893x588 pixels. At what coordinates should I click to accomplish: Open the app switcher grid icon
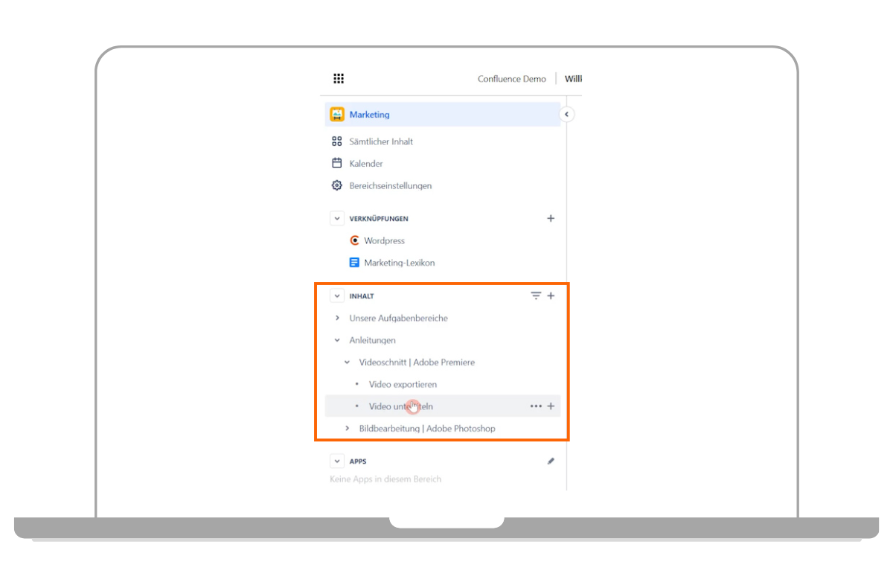339,79
